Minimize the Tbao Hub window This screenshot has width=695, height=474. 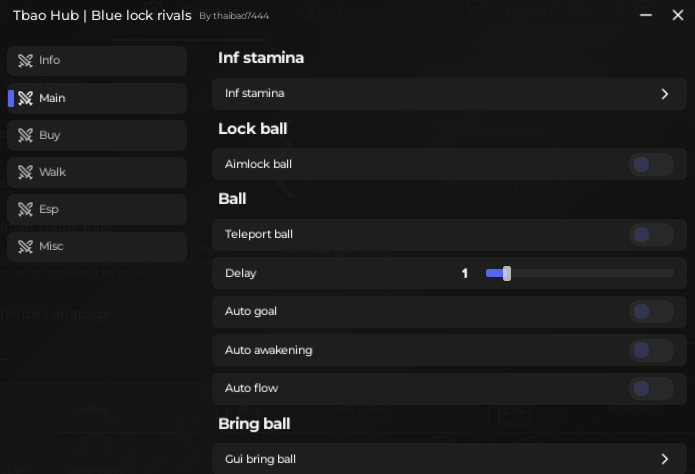[x=646, y=15]
